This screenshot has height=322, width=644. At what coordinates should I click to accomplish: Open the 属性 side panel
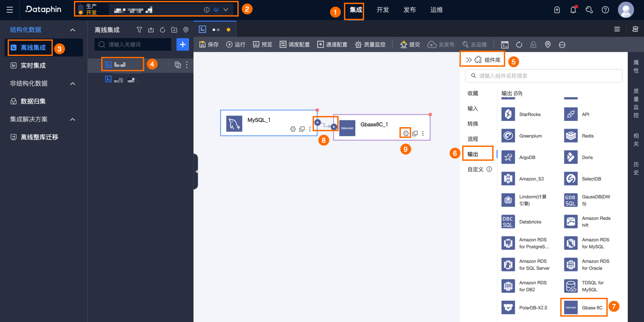[636, 67]
